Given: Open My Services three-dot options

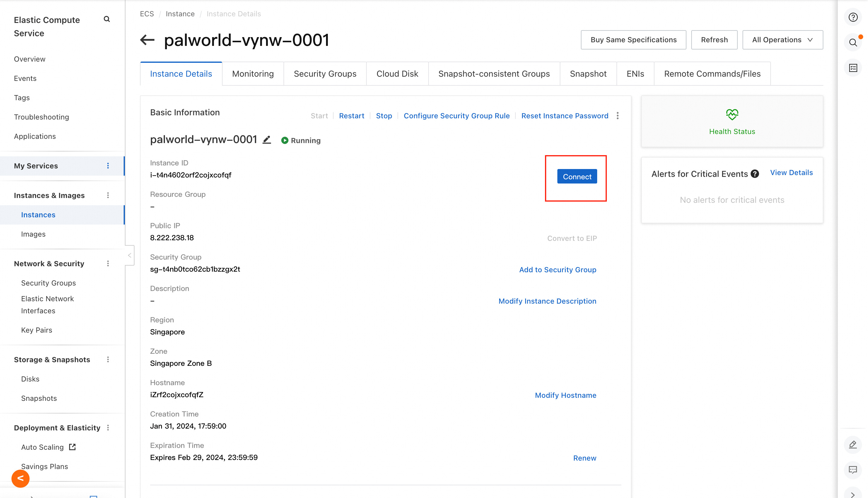Looking at the screenshot, I should pos(108,165).
